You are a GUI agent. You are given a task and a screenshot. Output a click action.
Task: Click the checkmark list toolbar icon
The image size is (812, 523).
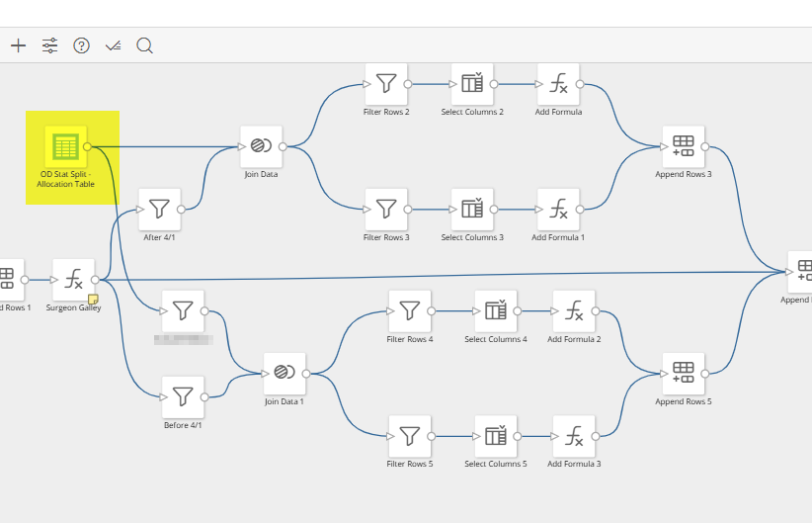[113, 46]
